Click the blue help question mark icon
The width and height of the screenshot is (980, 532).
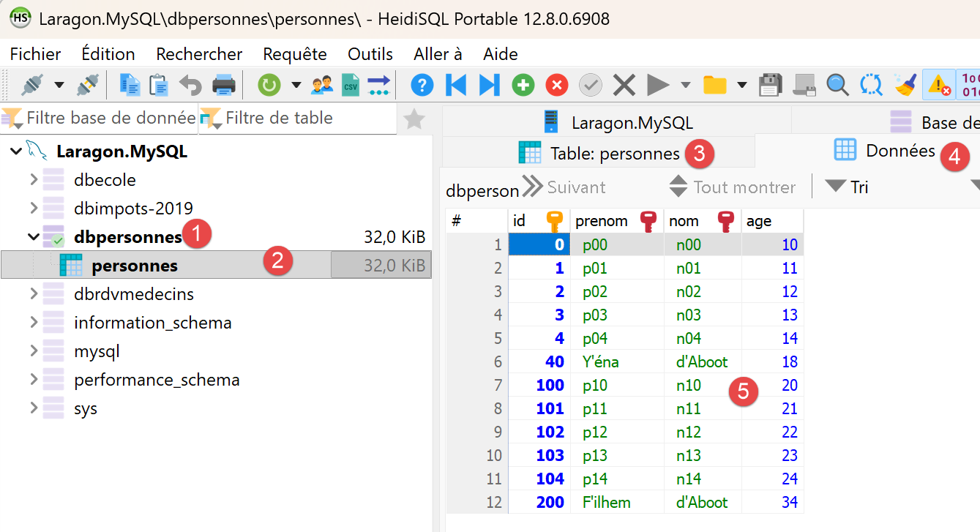(422, 86)
